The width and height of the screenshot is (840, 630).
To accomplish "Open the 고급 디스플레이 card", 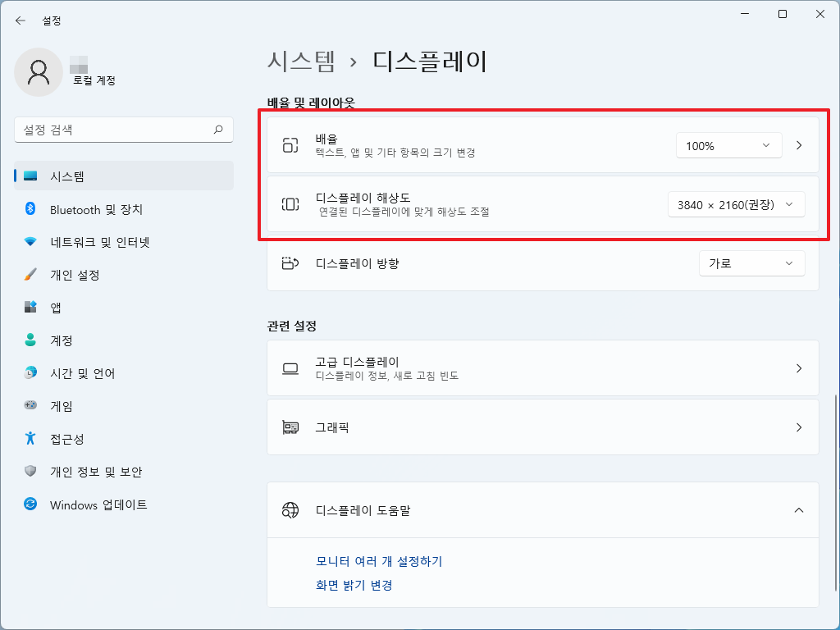I will point(543,368).
